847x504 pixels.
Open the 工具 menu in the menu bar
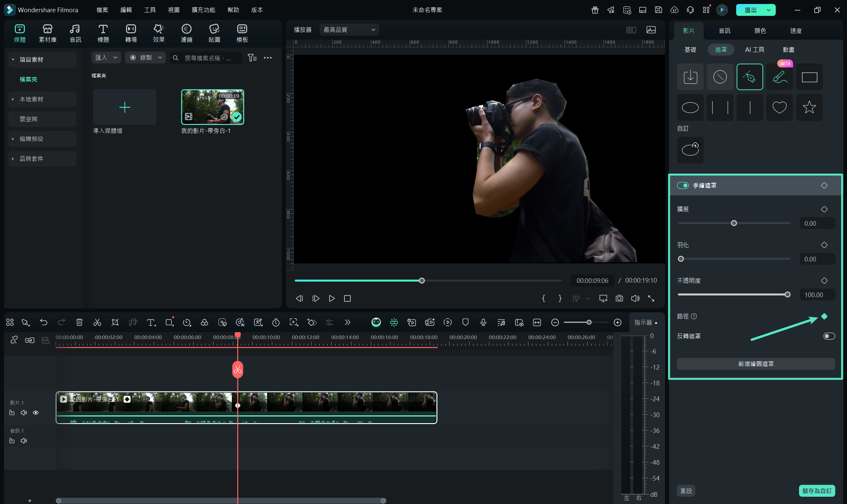click(150, 10)
